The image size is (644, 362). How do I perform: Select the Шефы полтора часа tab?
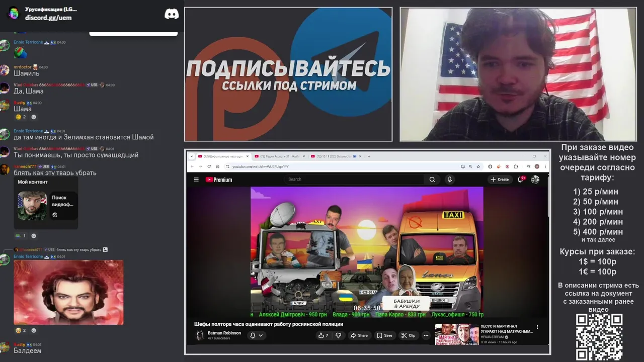coord(223,156)
